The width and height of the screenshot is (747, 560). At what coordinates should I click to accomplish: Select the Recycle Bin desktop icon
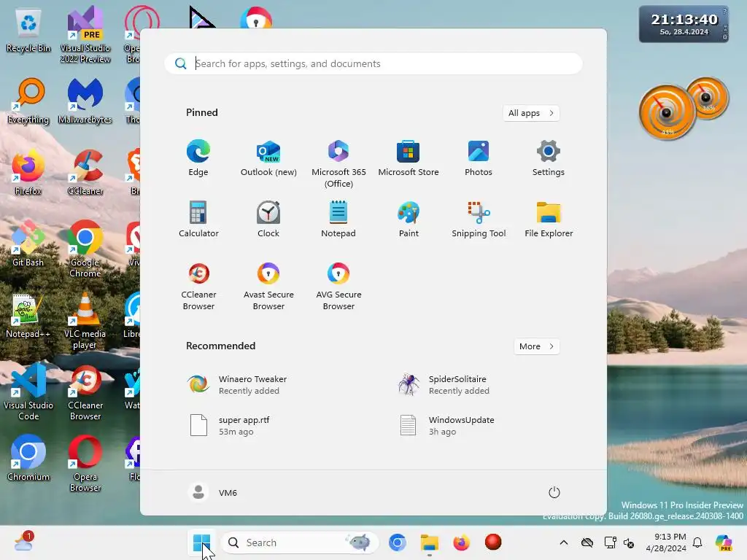pyautogui.click(x=28, y=31)
